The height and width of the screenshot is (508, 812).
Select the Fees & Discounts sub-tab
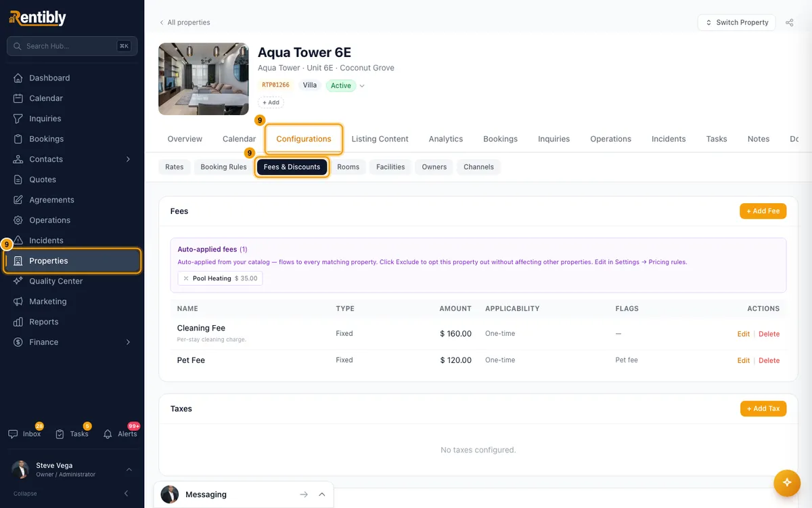coord(292,167)
